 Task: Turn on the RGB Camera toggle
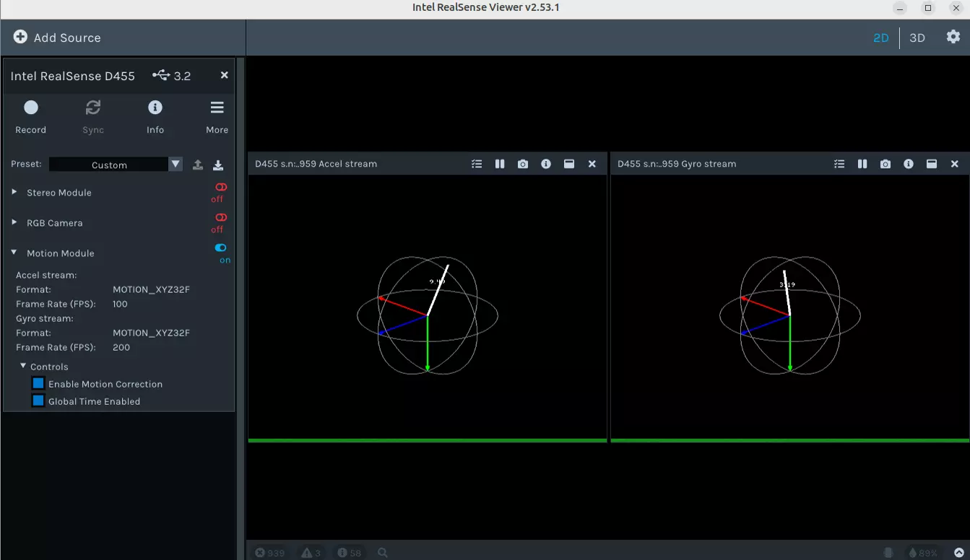(x=221, y=218)
